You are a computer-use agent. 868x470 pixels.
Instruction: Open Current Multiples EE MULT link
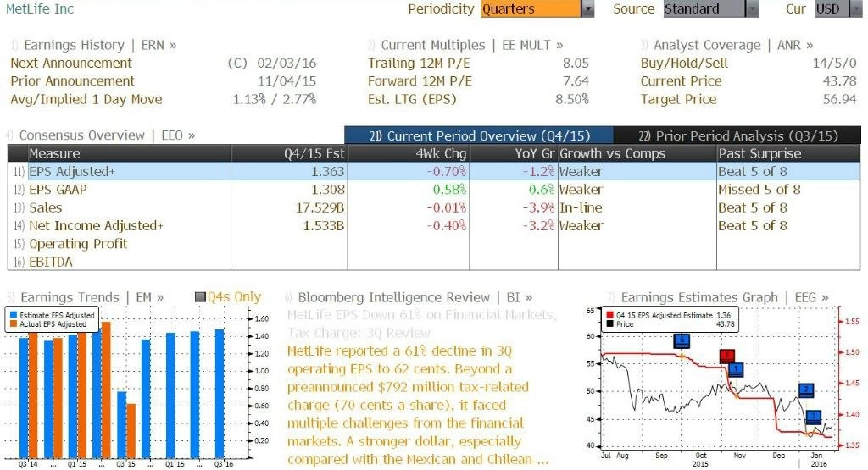point(471,45)
